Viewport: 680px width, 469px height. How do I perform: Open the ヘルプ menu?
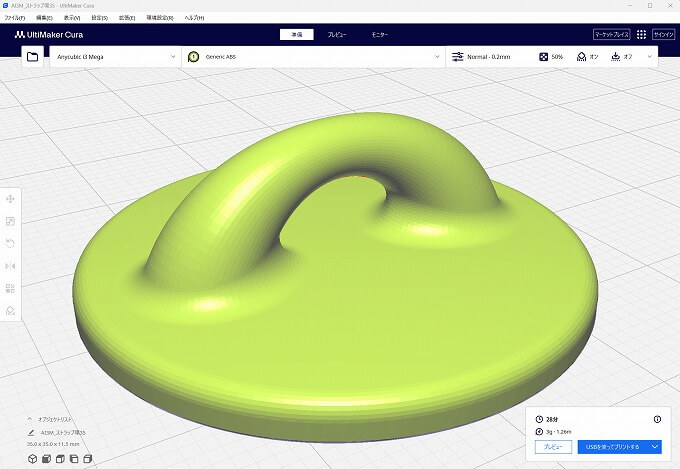pyautogui.click(x=193, y=18)
